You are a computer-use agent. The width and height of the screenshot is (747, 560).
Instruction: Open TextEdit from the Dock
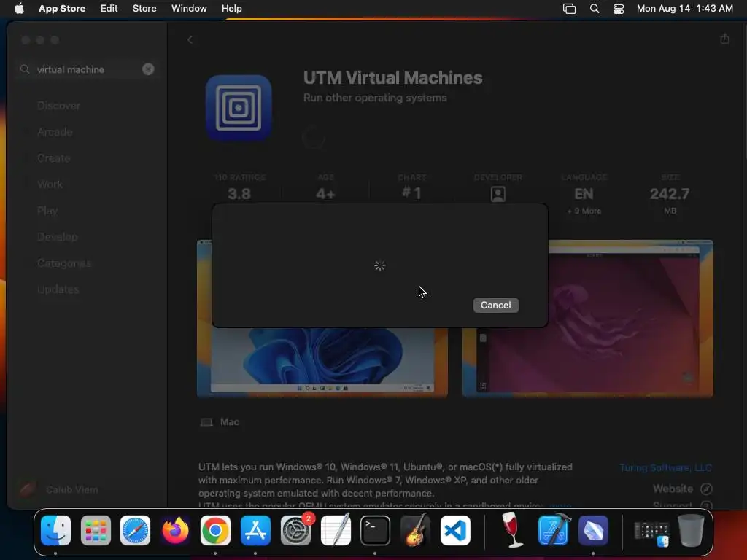[x=336, y=531]
